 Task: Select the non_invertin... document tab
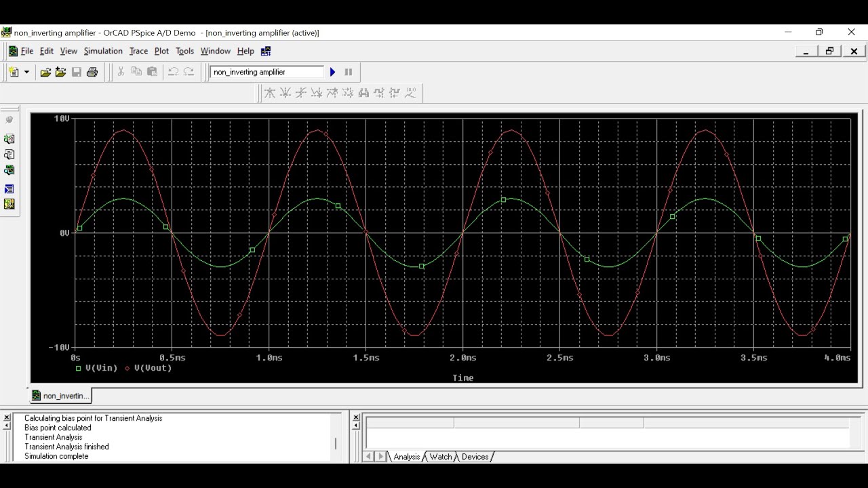coord(60,396)
